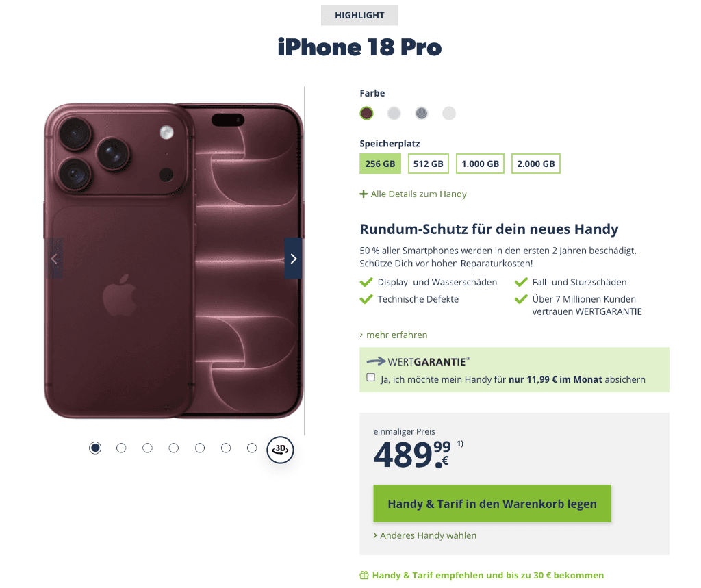Click the WERTGARANTIE logo arrow
The width and height of the screenshot is (701, 588).
376,361
